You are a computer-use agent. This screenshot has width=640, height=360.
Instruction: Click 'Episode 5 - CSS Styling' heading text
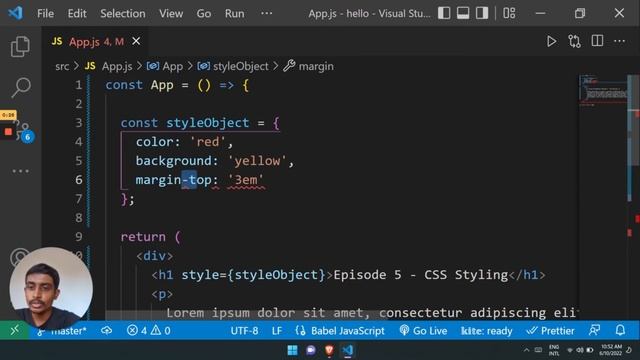click(x=420, y=275)
